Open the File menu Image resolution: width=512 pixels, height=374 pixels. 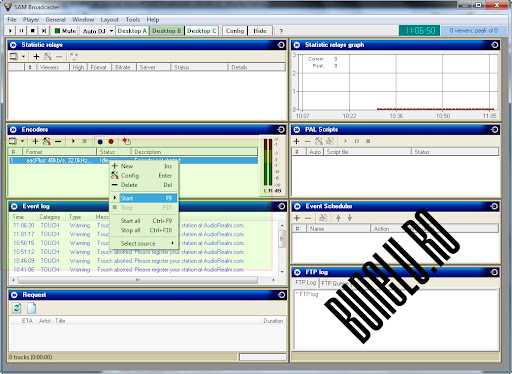click(12, 20)
